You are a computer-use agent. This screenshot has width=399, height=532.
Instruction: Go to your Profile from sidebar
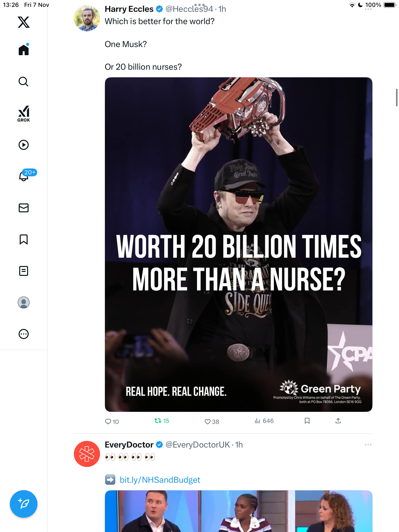point(24,302)
